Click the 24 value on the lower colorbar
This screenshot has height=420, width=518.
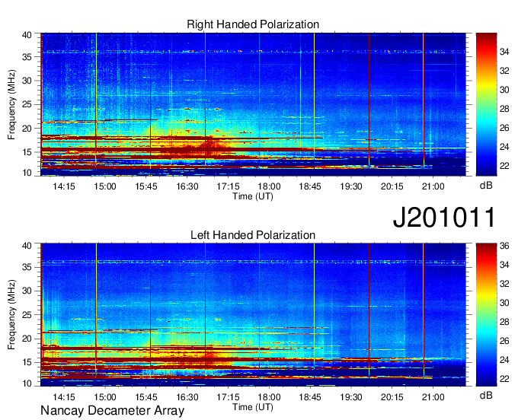[x=504, y=360]
